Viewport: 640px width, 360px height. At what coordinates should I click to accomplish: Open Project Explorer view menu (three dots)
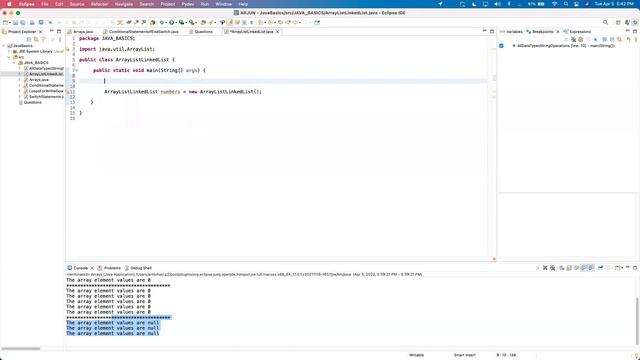click(60, 39)
